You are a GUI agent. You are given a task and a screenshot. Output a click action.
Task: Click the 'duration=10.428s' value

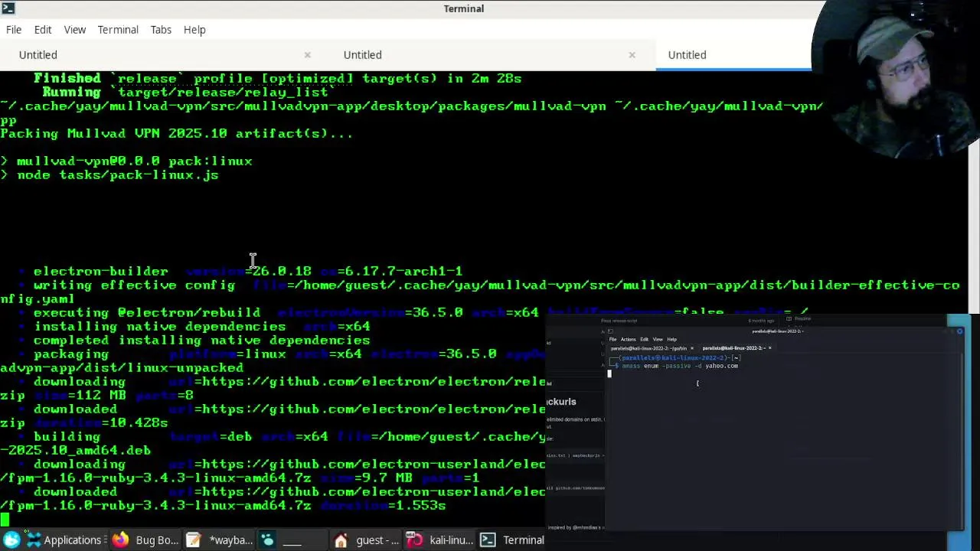(x=100, y=422)
